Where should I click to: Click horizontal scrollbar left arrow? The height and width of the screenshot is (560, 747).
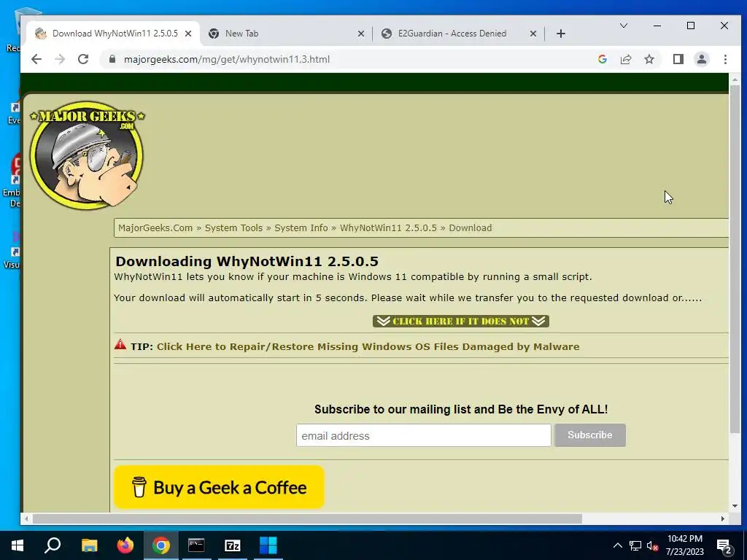click(26, 518)
